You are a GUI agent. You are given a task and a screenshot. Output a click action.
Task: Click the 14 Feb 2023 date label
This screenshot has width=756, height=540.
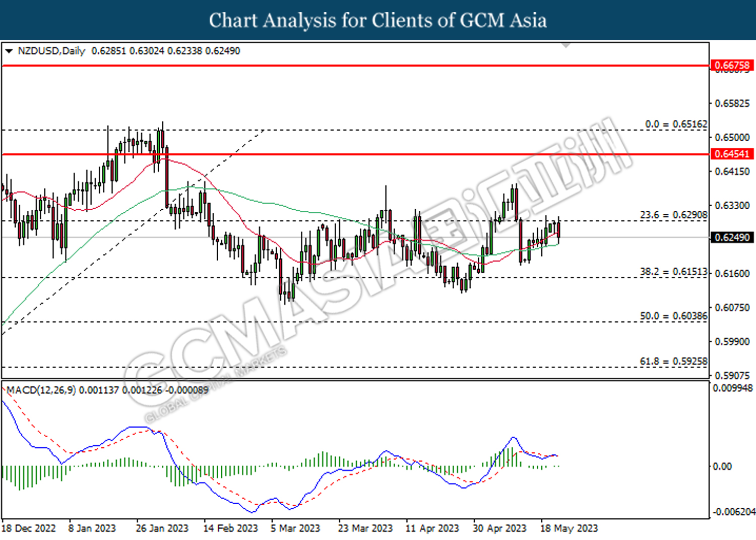tap(230, 528)
